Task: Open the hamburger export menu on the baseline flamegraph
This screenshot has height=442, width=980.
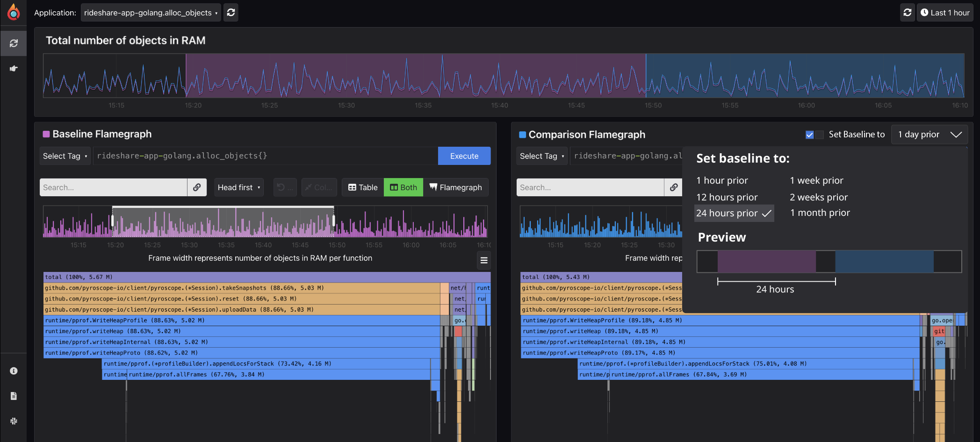Action: 484,260
